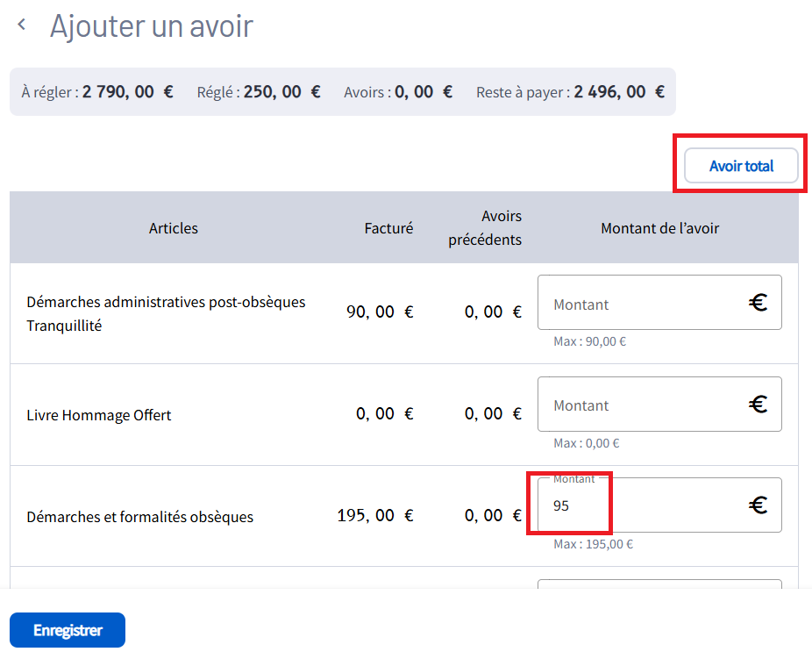Viewport: 812px width, 659px height.
Task: Focus Montant field for Livre Hommage Offert
Action: (x=640, y=405)
